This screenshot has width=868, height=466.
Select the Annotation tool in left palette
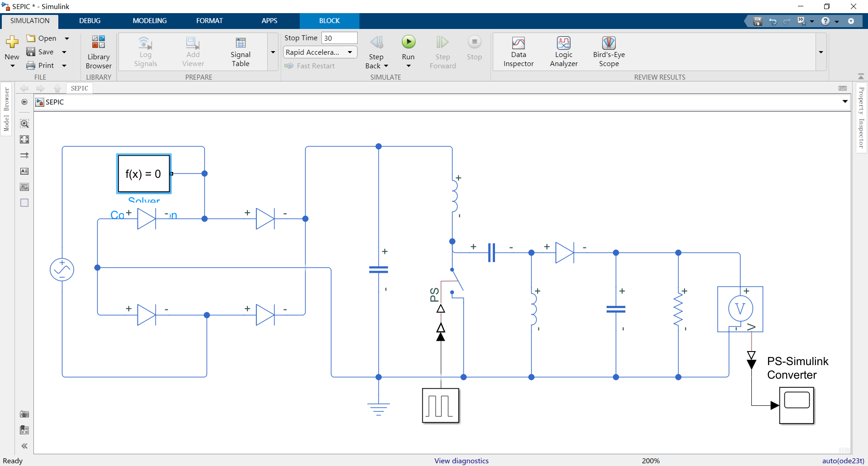[x=24, y=171]
